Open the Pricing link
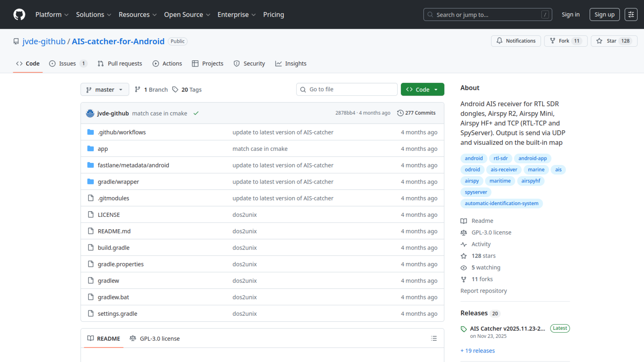This screenshot has width=644, height=362. click(x=273, y=14)
